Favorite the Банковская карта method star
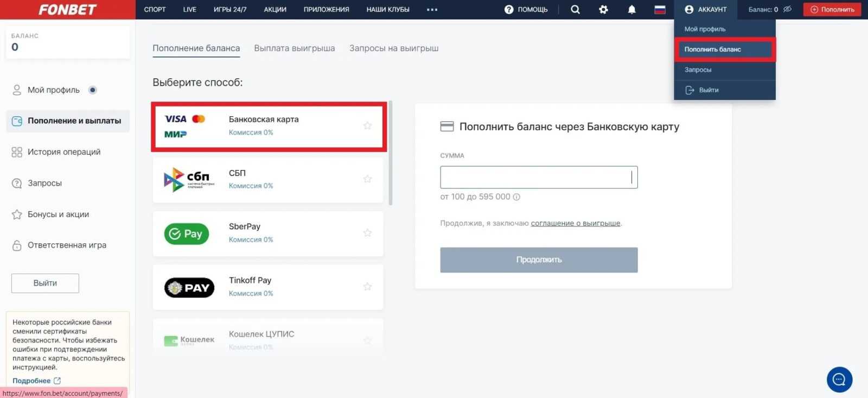 click(367, 125)
